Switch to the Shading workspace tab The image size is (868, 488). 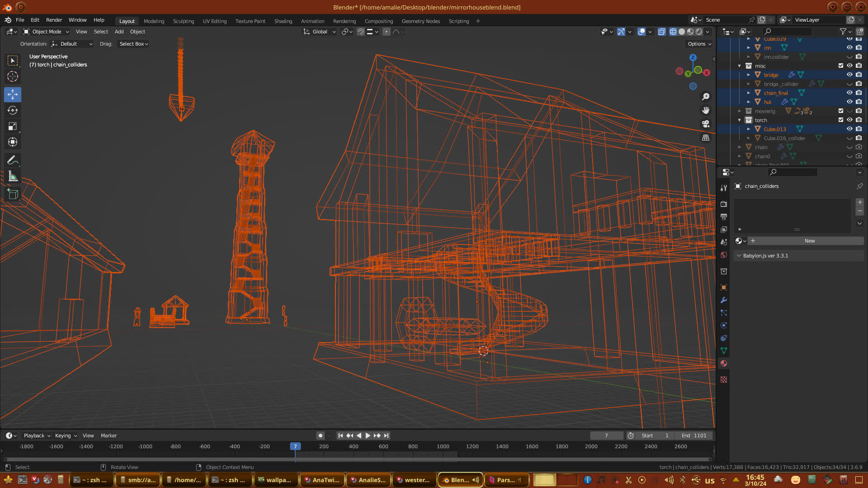pyautogui.click(x=283, y=21)
